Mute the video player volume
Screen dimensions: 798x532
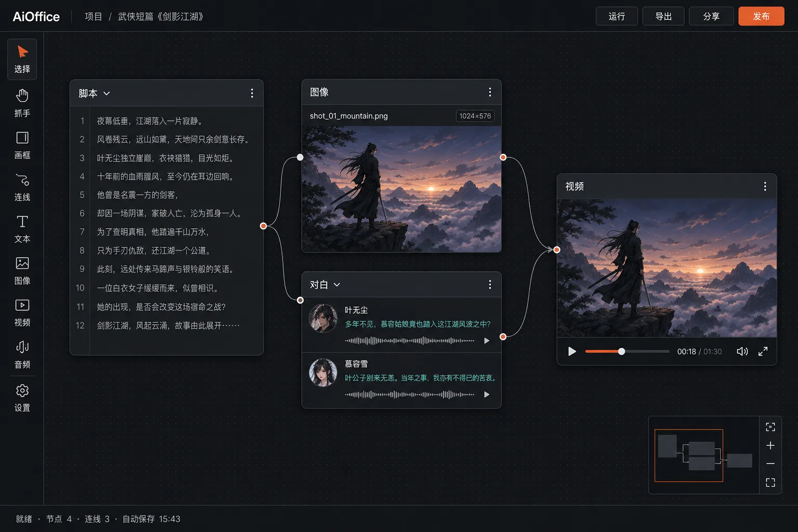tap(742, 351)
